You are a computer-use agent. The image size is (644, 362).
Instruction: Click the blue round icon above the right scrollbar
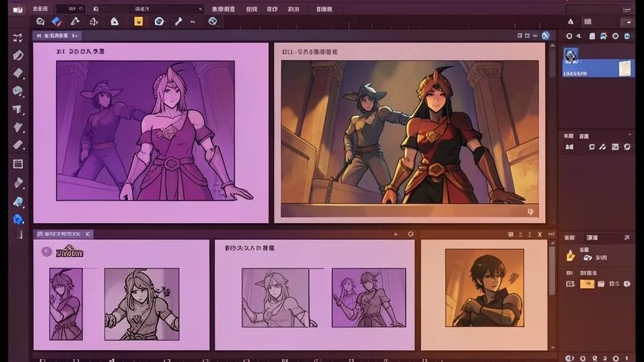(546, 35)
